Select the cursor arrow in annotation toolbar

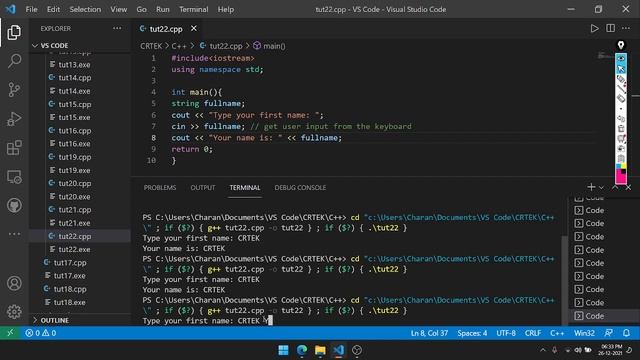click(621, 69)
